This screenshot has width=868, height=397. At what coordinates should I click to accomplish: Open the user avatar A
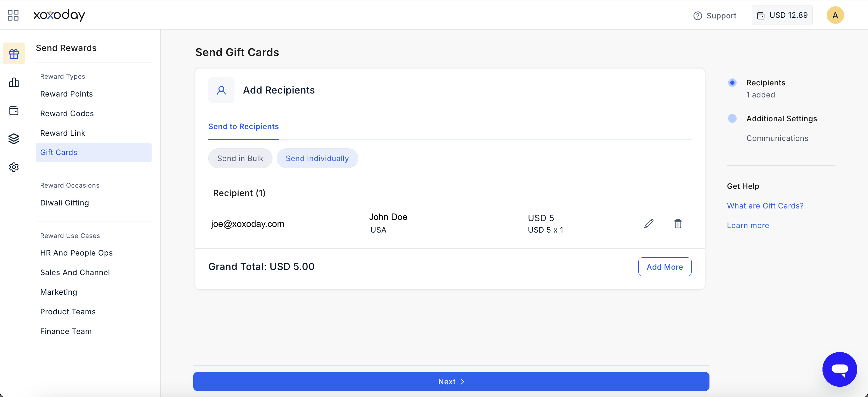coord(835,15)
